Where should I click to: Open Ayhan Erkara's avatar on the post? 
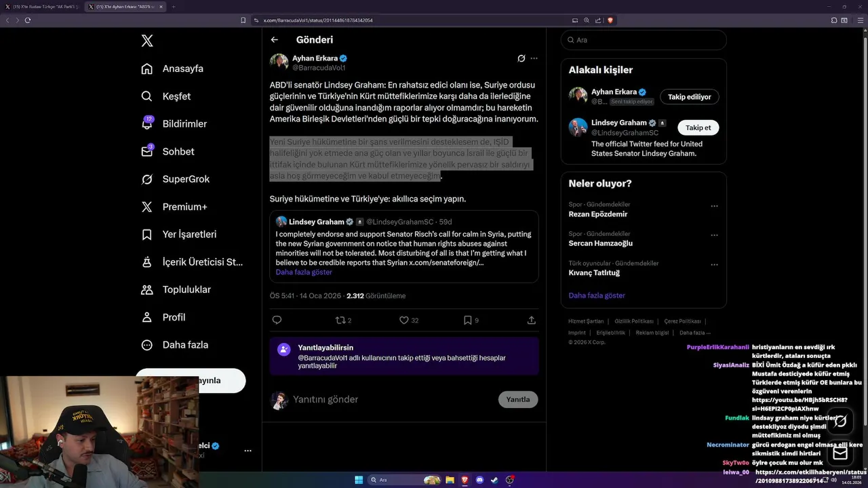[279, 62]
